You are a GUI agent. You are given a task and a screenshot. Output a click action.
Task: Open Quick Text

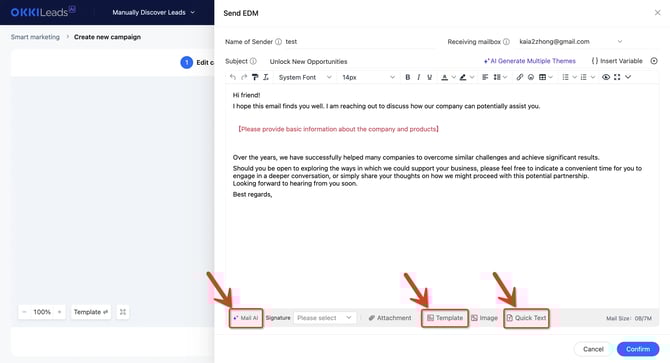[x=526, y=318]
